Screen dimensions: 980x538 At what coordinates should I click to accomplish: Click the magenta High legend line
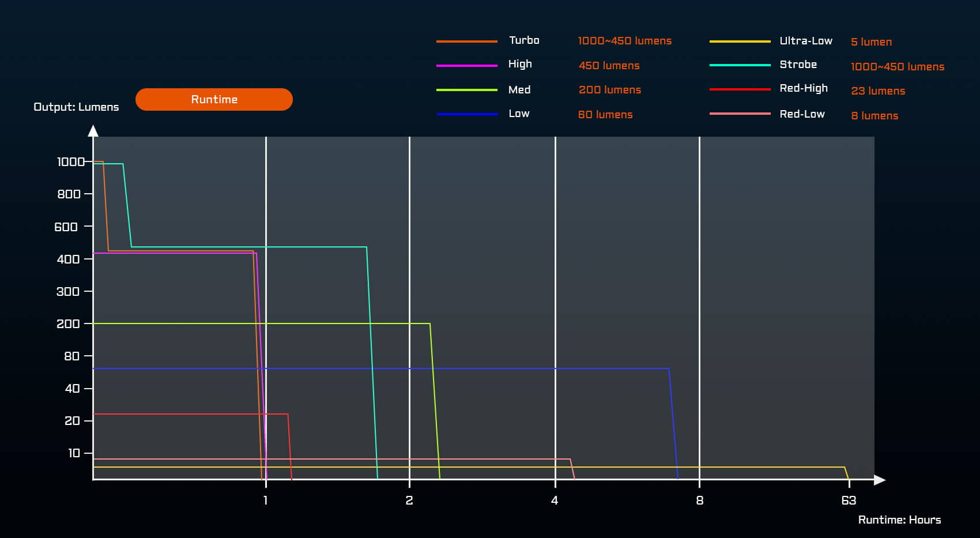(x=466, y=66)
